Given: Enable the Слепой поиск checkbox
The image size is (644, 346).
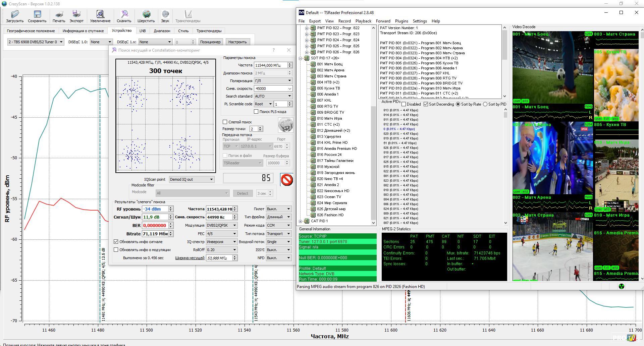Looking at the screenshot, I should (225, 122).
